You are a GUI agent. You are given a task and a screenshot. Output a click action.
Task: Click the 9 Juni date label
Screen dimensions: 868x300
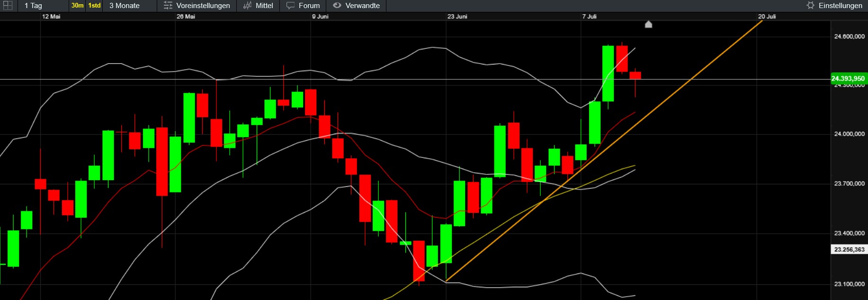click(x=320, y=17)
